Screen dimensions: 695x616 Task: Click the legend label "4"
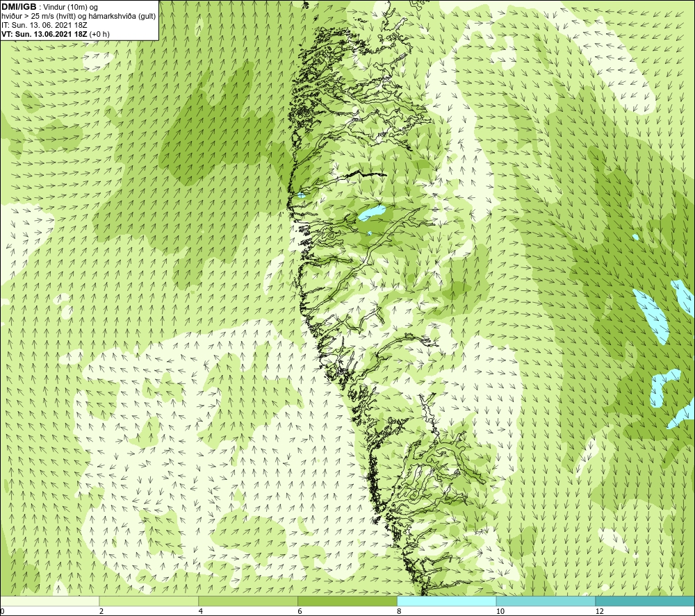pos(201,611)
